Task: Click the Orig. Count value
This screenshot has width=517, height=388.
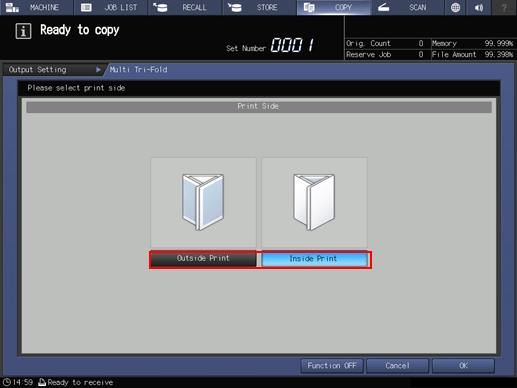Action: point(421,43)
